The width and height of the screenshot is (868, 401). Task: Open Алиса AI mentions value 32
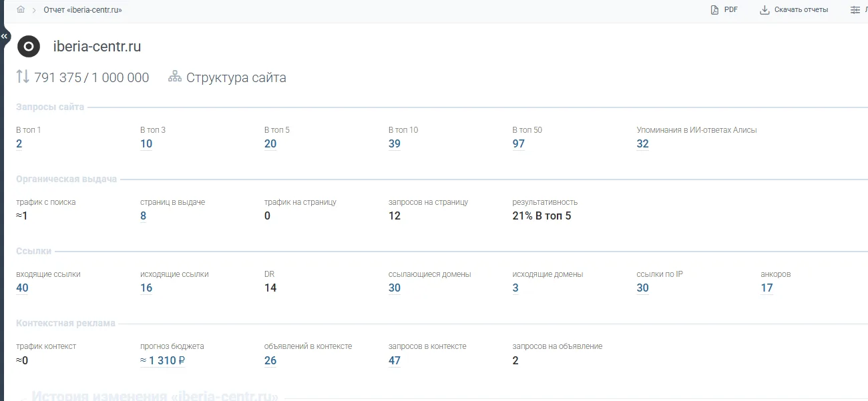[643, 143]
